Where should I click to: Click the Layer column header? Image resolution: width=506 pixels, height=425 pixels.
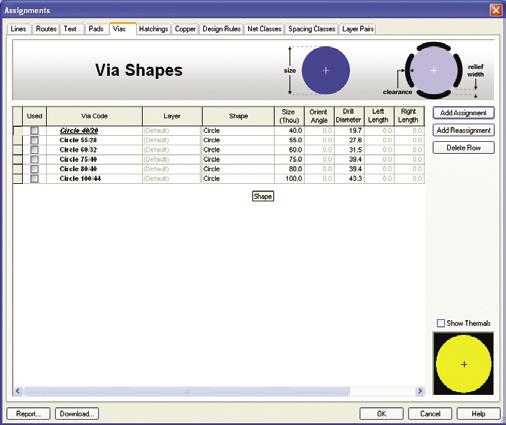click(172, 116)
